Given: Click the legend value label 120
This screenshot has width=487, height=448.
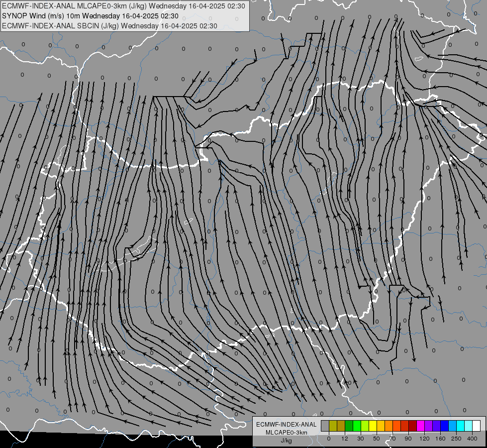Looking at the screenshot, I should (424, 439).
